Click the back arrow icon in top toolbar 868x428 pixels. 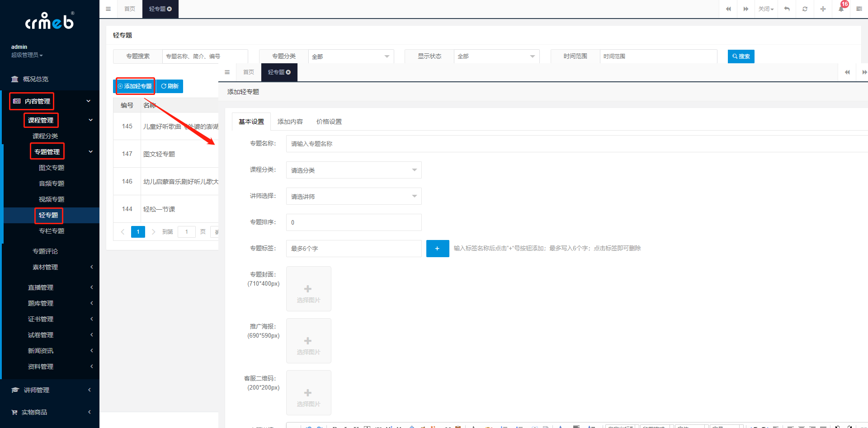point(787,9)
